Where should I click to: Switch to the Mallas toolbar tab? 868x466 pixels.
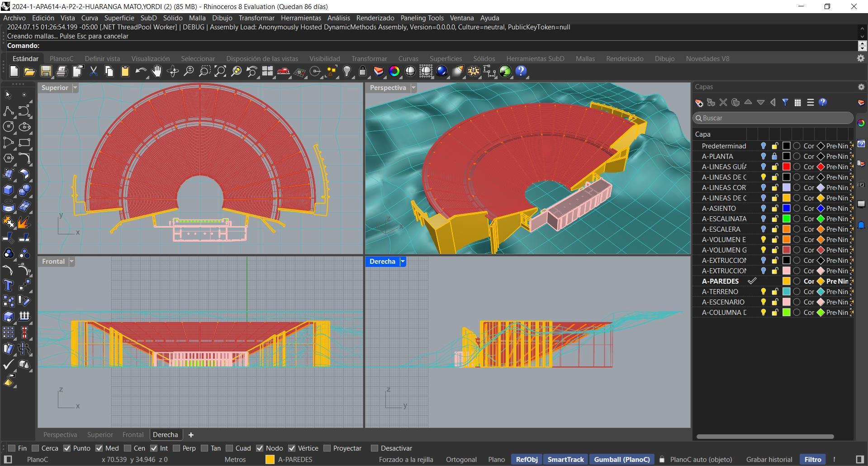click(585, 59)
